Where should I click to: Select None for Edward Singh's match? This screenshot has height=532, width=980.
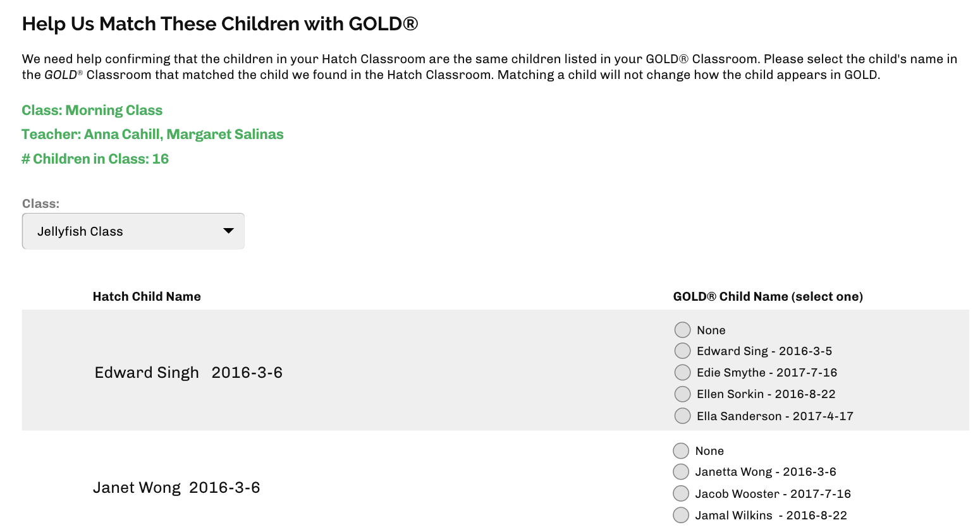coord(682,329)
